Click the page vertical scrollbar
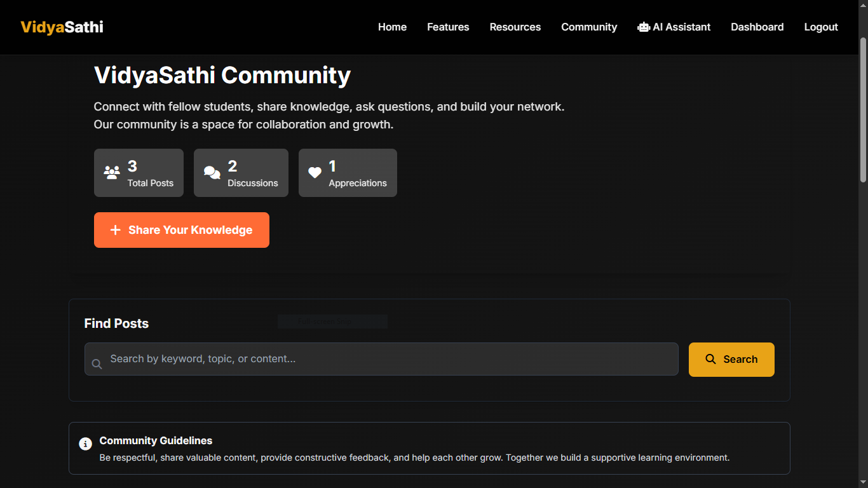The width and height of the screenshot is (868, 488). [x=863, y=109]
